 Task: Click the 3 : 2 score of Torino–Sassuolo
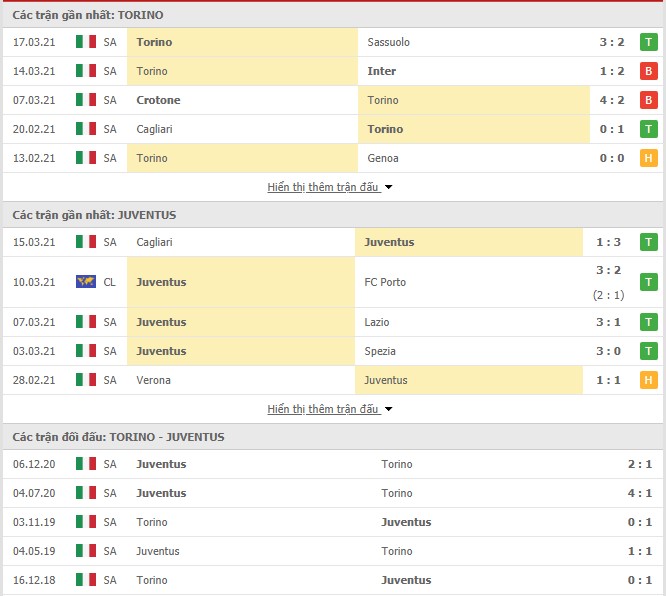[612, 42]
